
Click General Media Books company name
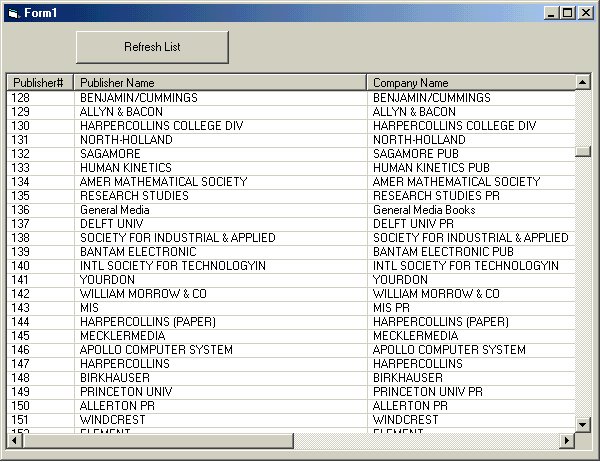coord(424,210)
